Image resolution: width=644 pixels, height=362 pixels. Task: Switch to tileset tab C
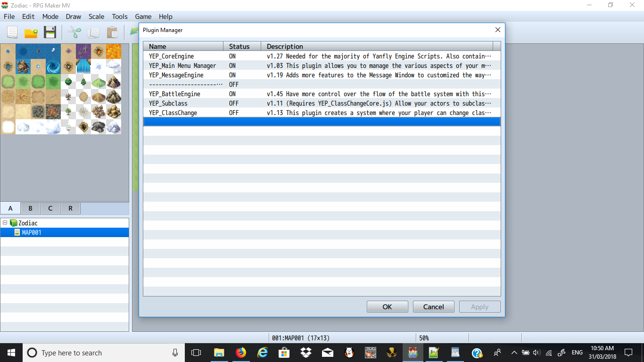(x=50, y=208)
